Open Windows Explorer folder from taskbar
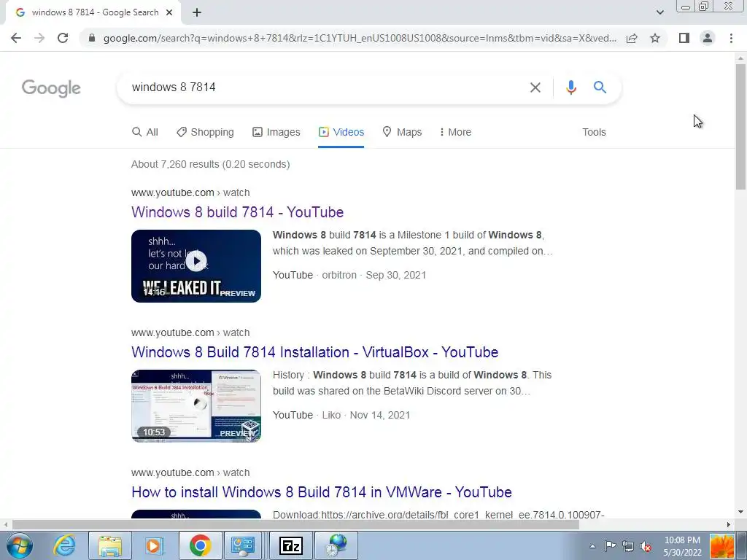This screenshot has width=747, height=560. click(x=110, y=545)
